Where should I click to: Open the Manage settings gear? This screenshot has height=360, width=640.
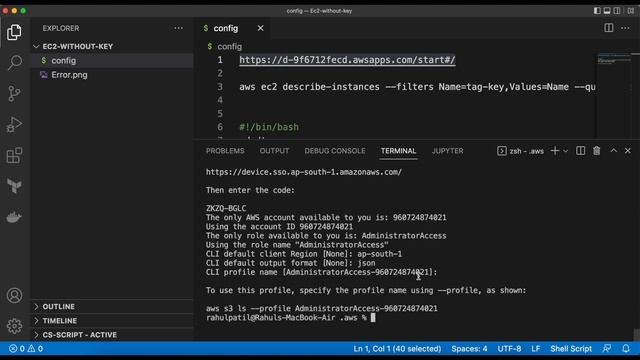pyautogui.click(x=14, y=326)
